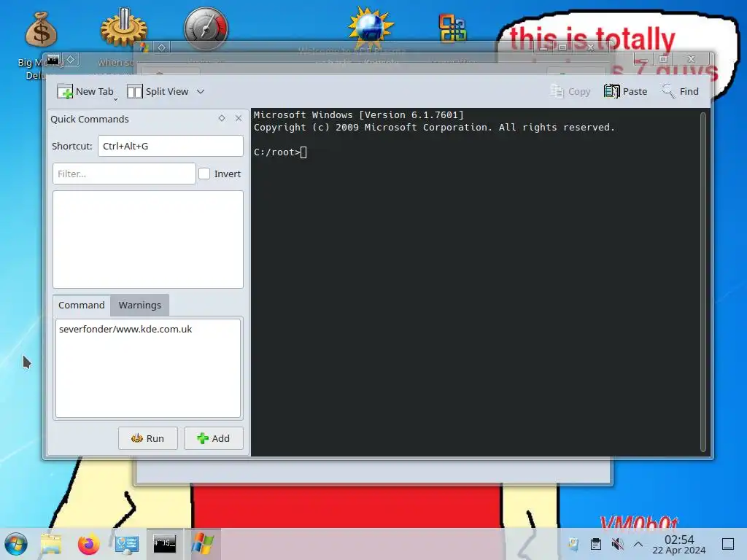This screenshot has height=560, width=747.
Task: Run the quick command
Action: (x=147, y=438)
